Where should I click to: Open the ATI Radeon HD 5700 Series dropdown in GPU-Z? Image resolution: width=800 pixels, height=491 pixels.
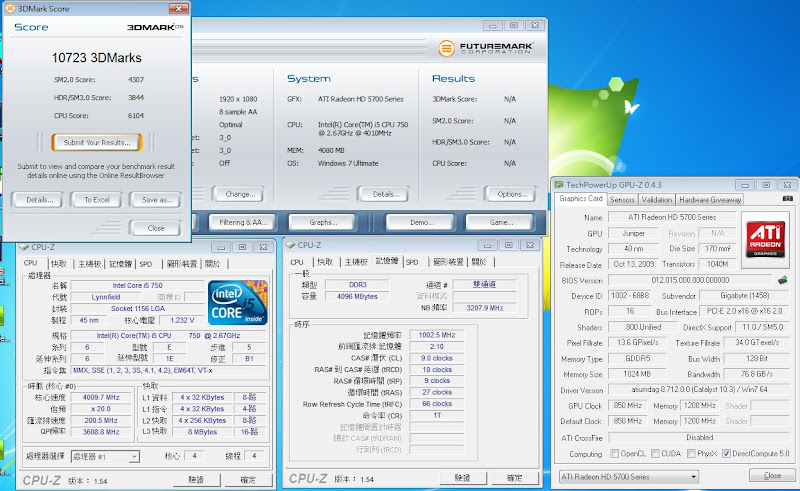629,477
